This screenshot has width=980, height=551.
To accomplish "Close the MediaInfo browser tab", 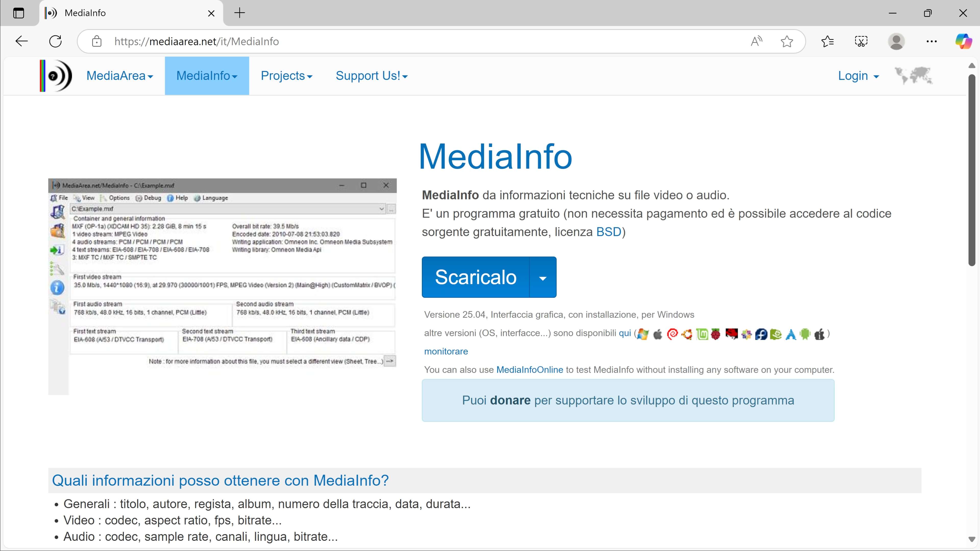I will pyautogui.click(x=212, y=13).
